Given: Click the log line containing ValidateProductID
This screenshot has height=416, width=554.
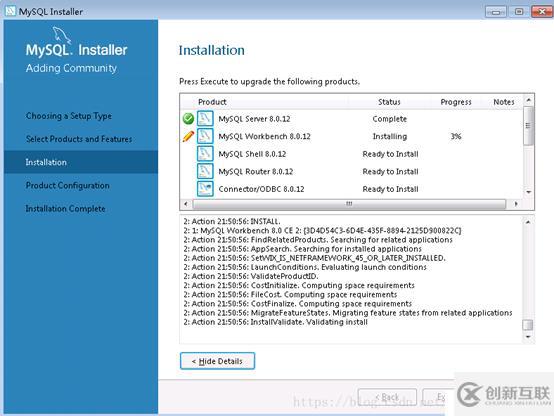Looking at the screenshot, I should tap(251, 276).
